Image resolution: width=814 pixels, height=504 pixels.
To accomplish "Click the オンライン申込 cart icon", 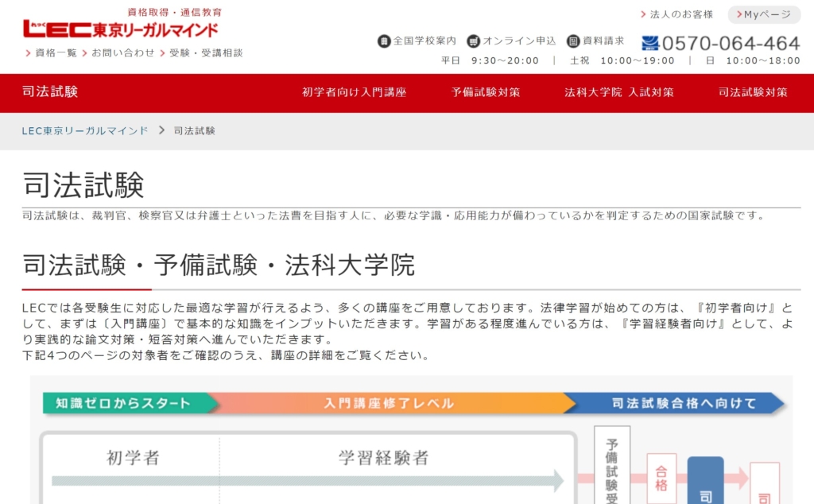I will [473, 41].
